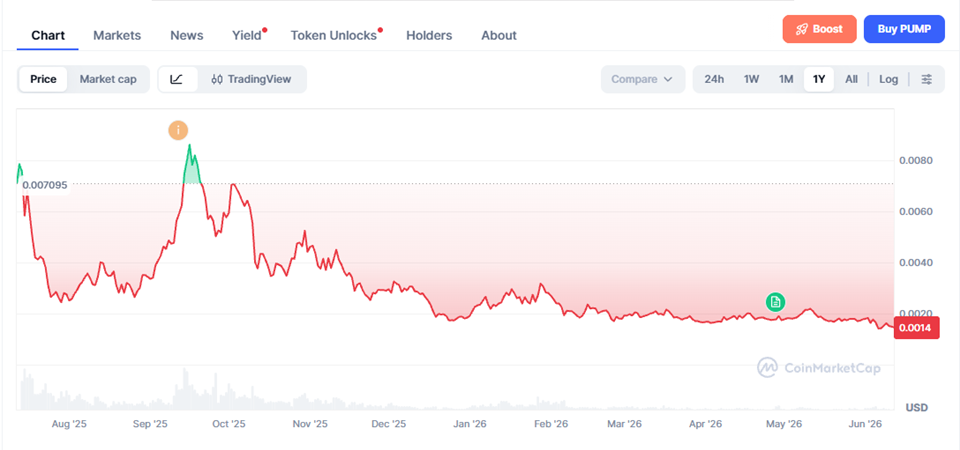Go to the Yield tab
Image resolution: width=960 pixels, height=450 pixels.
point(247,36)
